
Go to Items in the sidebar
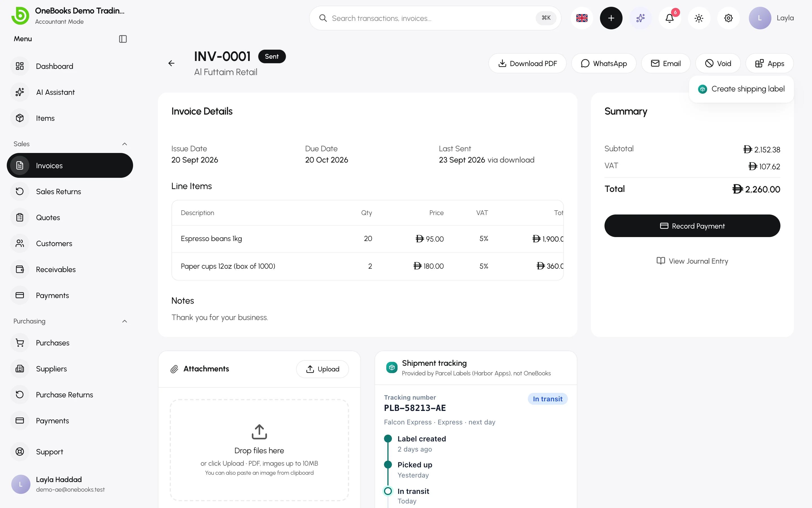click(70, 118)
